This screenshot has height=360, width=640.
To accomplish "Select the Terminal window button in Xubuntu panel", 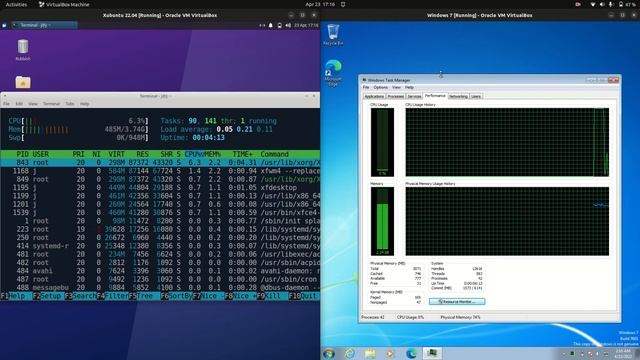I will pos(44,25).
